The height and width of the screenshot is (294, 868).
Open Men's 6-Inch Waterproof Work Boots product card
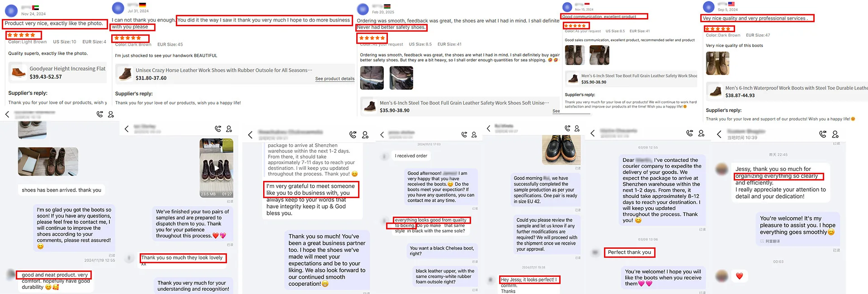(x=787, y=91)
